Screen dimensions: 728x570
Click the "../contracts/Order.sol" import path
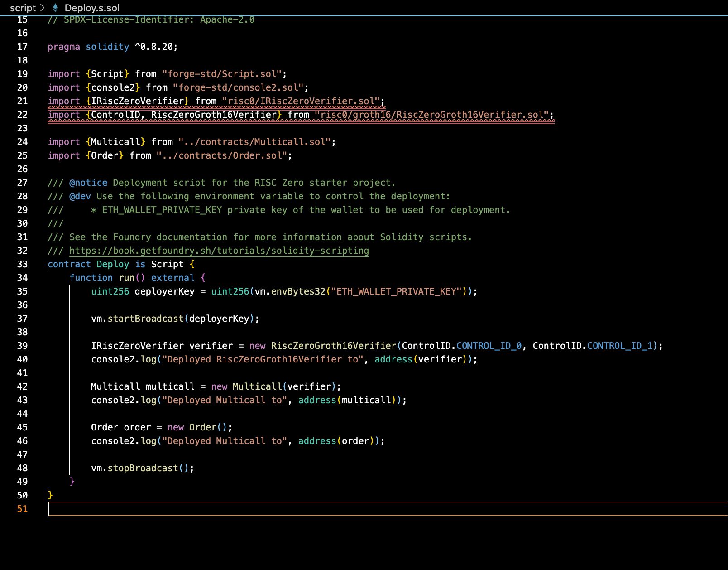point(222,155)
